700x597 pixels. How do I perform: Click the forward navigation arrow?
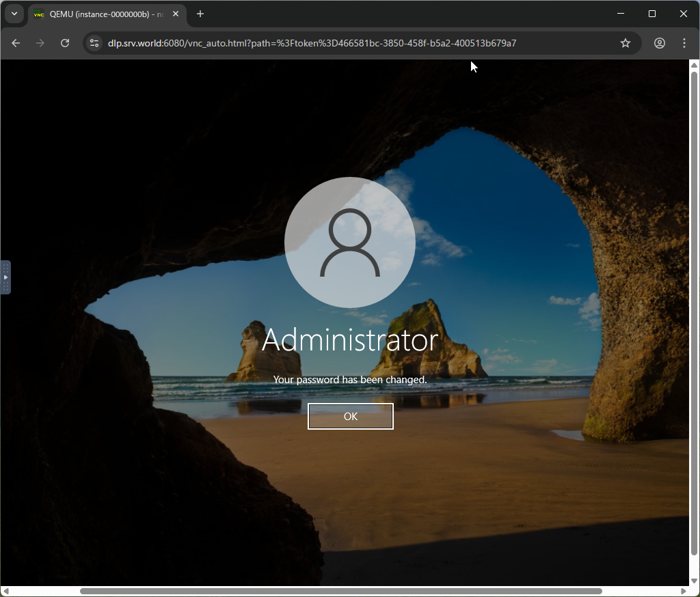(40, 43)
